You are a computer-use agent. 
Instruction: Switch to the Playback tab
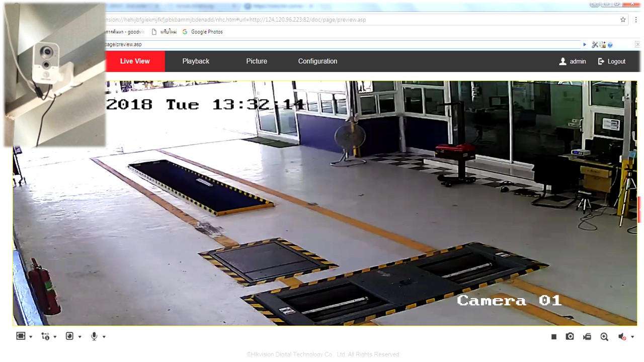click(196, 61)
